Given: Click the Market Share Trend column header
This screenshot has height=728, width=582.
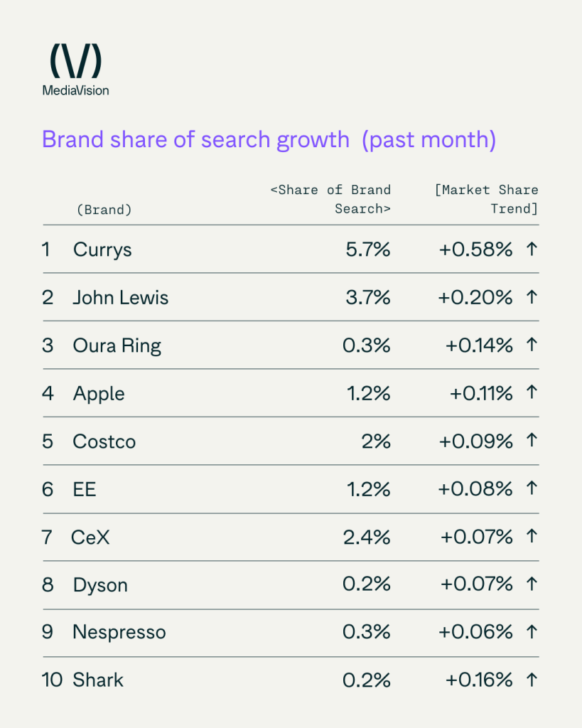Looking at the screenshot, I should 487,200.
